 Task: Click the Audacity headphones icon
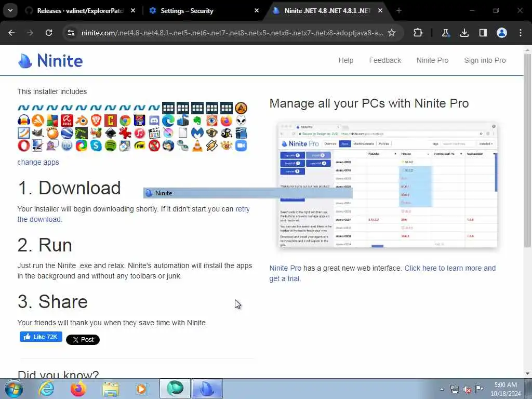24,121
